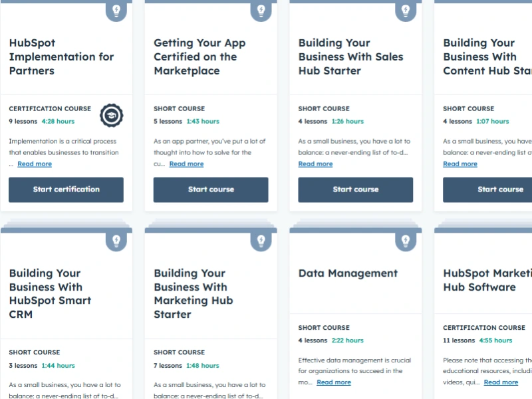
Task: Read more about Sales Hub Starter course
Action: tap(315, 164)
